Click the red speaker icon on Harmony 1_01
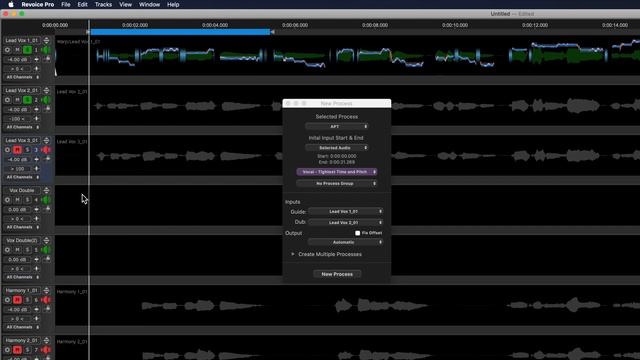This screenshot has width=640, height=360. (x=46, y=300)
